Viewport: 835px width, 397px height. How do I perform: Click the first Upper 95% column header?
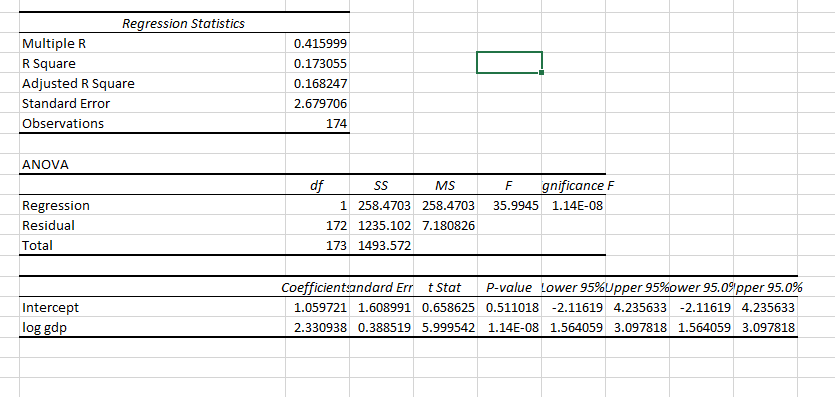click(x=637, y=288)
